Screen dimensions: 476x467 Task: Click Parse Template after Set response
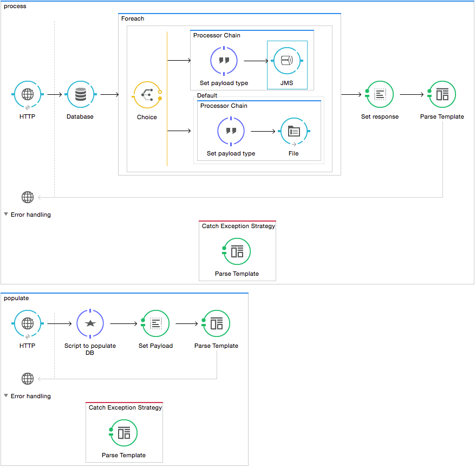[x=442, y=94]
